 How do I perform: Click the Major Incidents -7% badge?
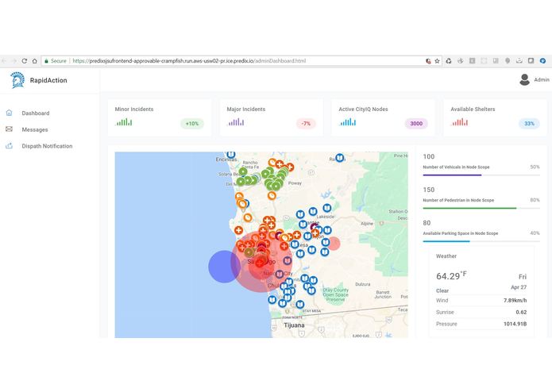[306, 124]
